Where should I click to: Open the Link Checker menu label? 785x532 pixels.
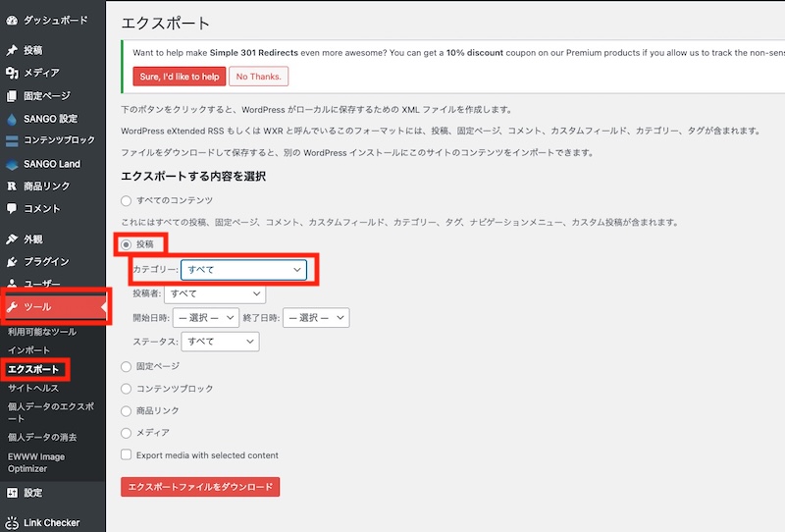click(52, 523)
